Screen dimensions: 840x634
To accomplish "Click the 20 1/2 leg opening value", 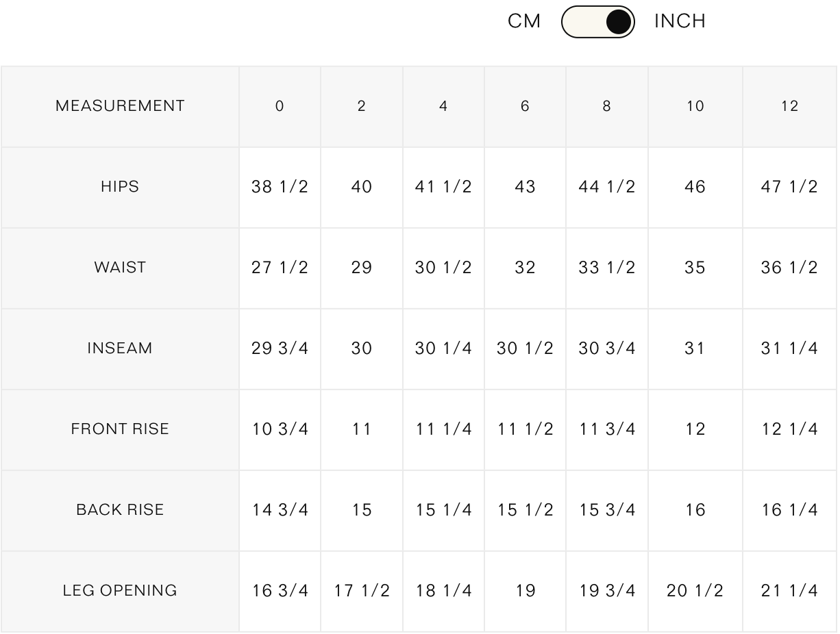I will [x=695, y=591].
